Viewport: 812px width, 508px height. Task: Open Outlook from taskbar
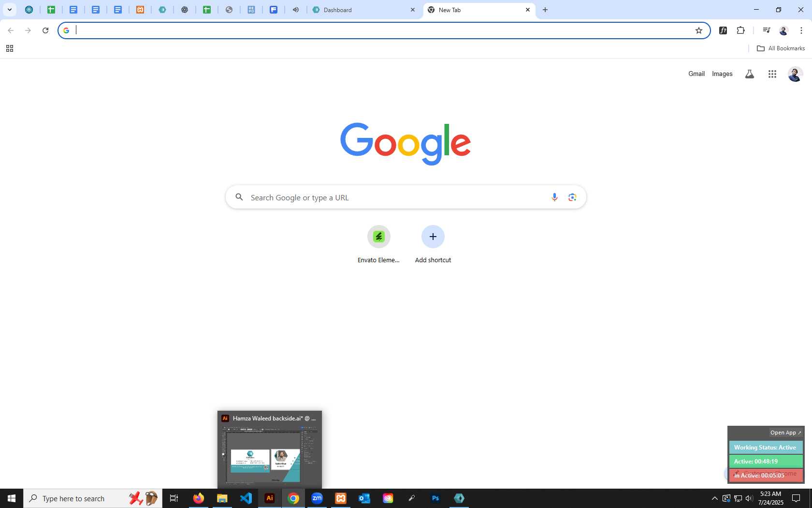(x=364, y=498)
